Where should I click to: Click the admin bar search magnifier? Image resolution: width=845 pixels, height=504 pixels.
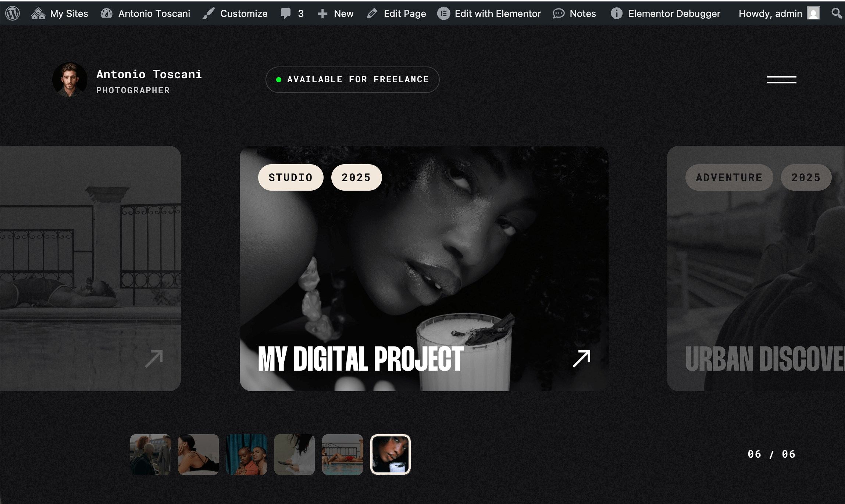(836, 14)
